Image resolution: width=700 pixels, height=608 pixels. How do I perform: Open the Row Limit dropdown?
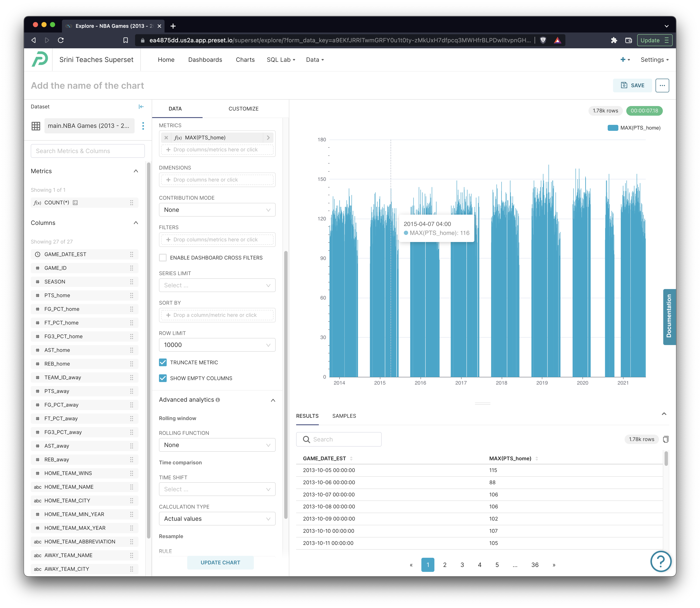[x=217, y=345]
